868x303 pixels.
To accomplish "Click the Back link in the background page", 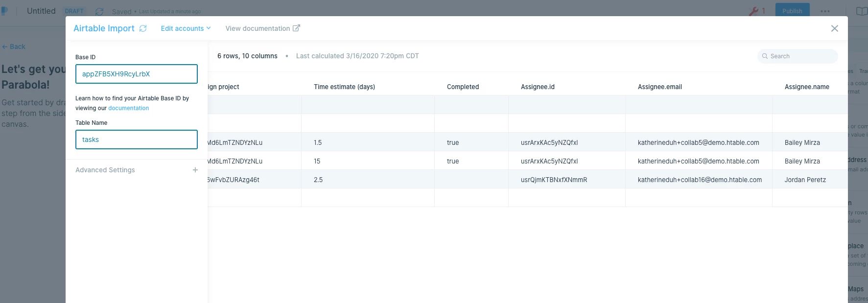I will tap(14, 47).
